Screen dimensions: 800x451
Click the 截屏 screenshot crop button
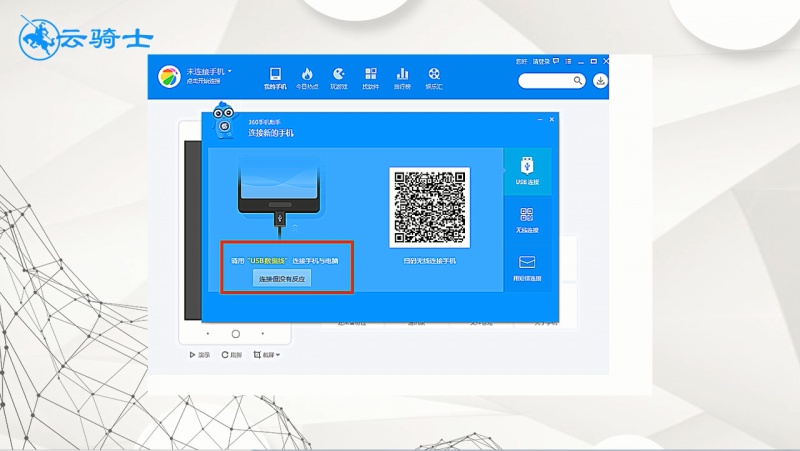point(264,355)
